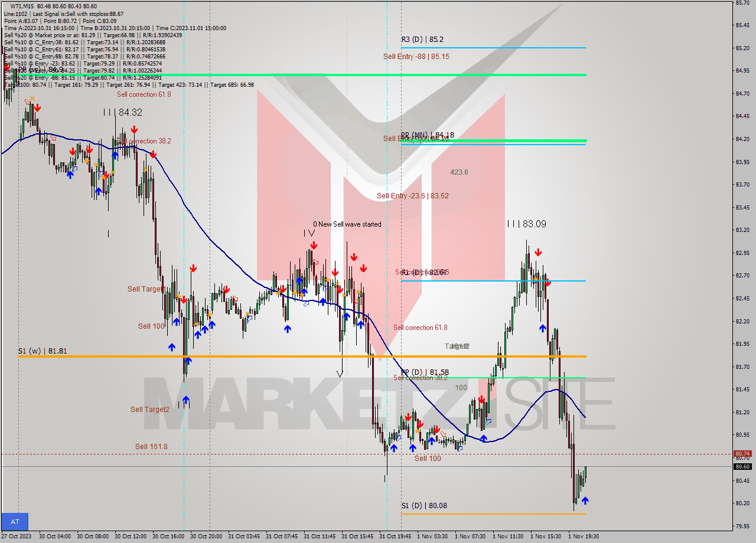The width and height of the screenshot is (756, 543).
Task: Click 'Sell %20 @ Market price or at: 81.29'
Action: [92, 35]
